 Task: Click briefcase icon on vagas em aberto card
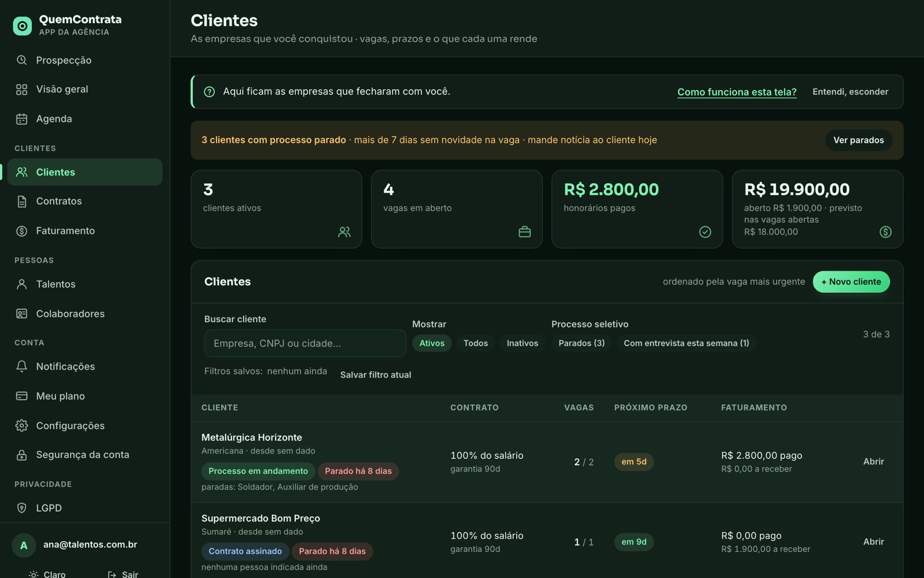(525, 232)
